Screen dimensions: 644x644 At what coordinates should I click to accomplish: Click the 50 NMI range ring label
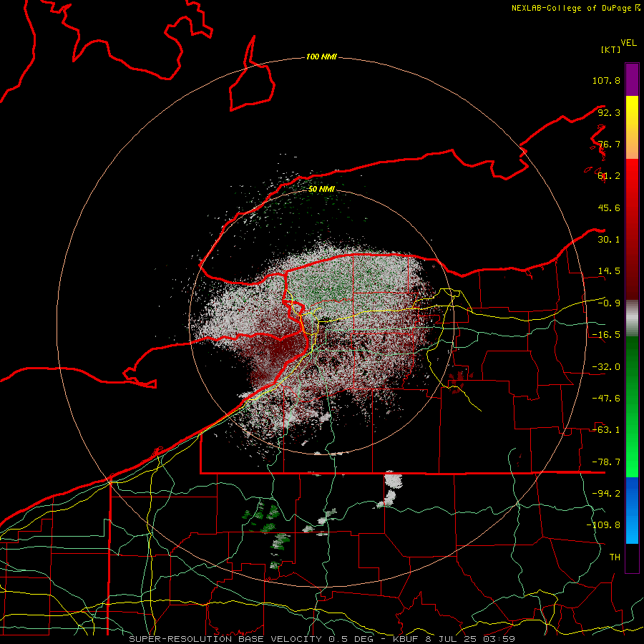tap(321, 190)
